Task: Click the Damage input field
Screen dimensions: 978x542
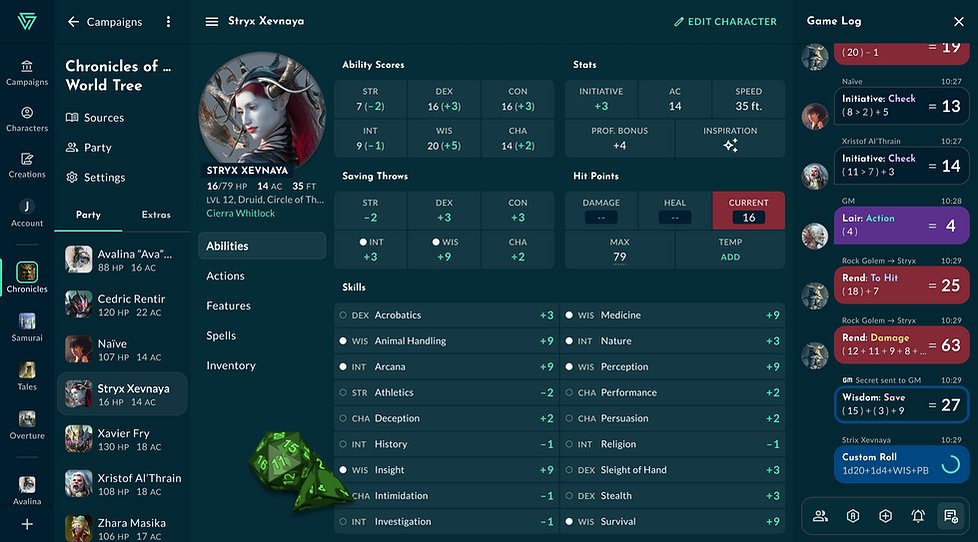Action: tap(601, 218)
